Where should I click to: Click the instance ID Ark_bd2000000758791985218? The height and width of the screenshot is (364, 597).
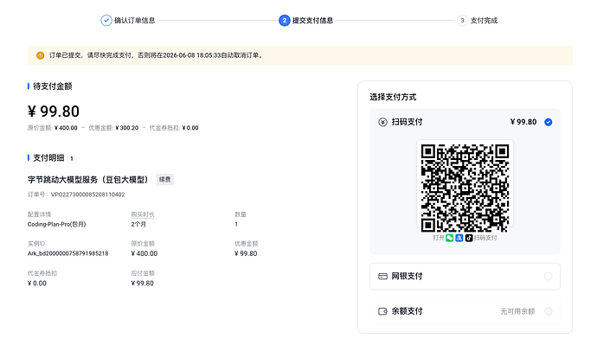pyautogui.click(x=68, y=253)
